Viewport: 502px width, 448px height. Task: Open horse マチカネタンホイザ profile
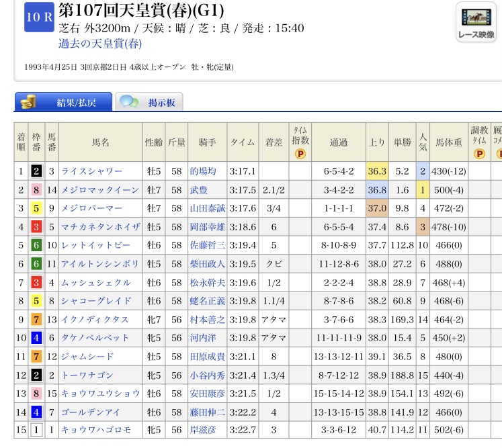100,227
